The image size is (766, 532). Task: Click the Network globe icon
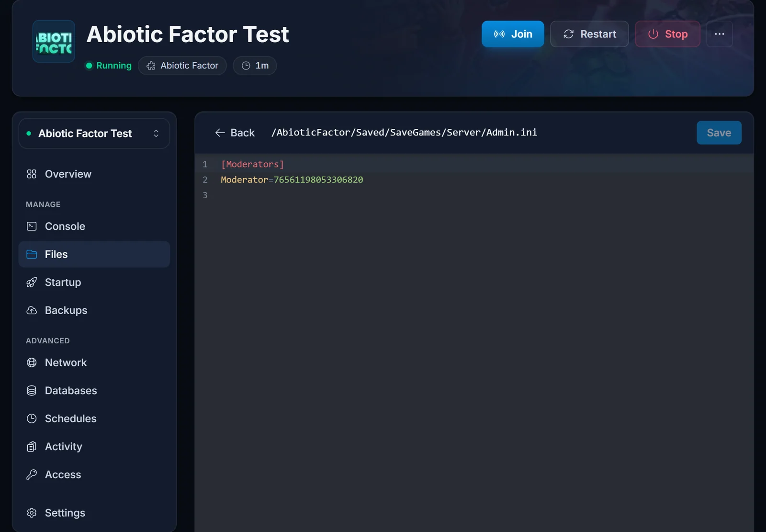[32, 362]
